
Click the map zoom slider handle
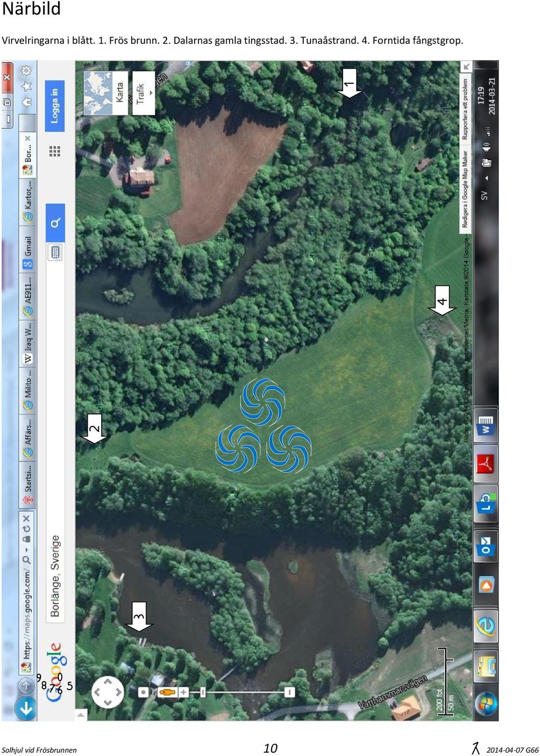[203, 692]
